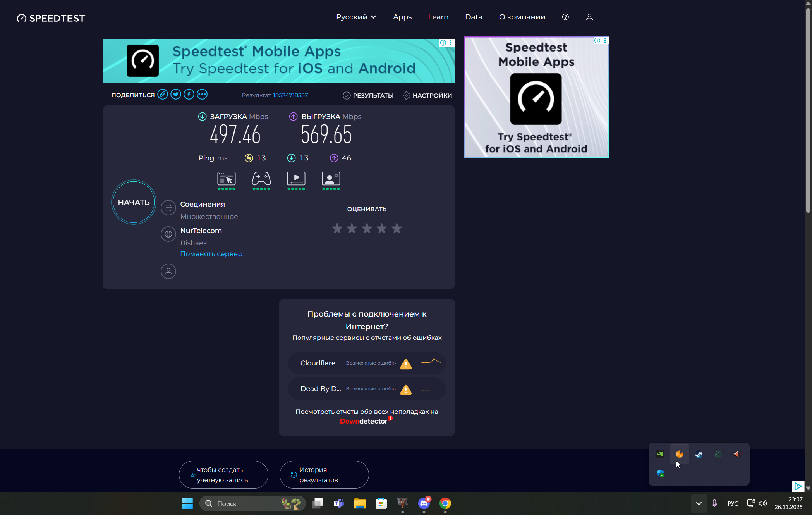The height and width of the screenshot is (515, 812).
Task: Share result on Facebook
Action: (x=189, y=95)
